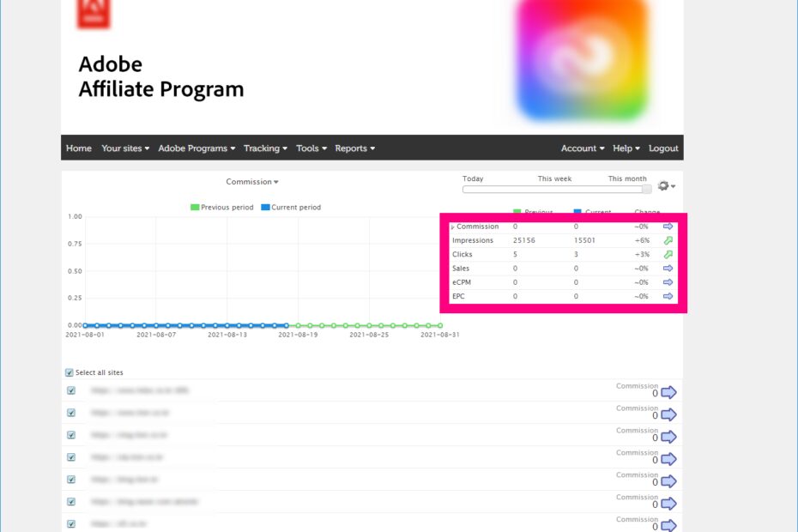Click the first blue data point on the chart
This screenshot has height=532, width=798.
(85, 325)
